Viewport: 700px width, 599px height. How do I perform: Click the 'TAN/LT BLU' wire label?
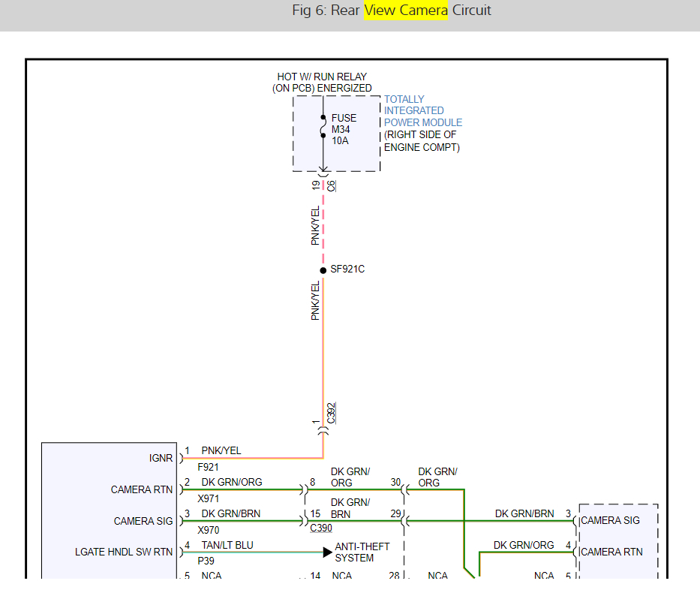click(227, 546)
